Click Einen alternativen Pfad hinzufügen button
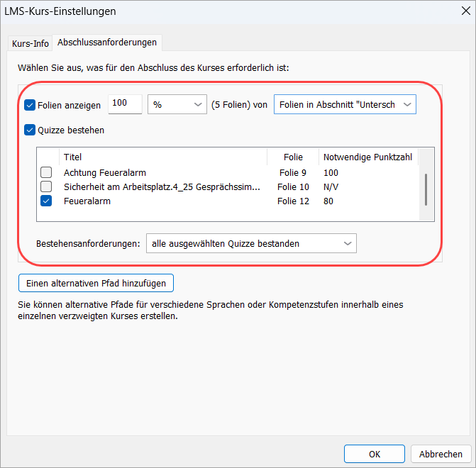This screenshot has width=476, height=468. coord(96,283)
